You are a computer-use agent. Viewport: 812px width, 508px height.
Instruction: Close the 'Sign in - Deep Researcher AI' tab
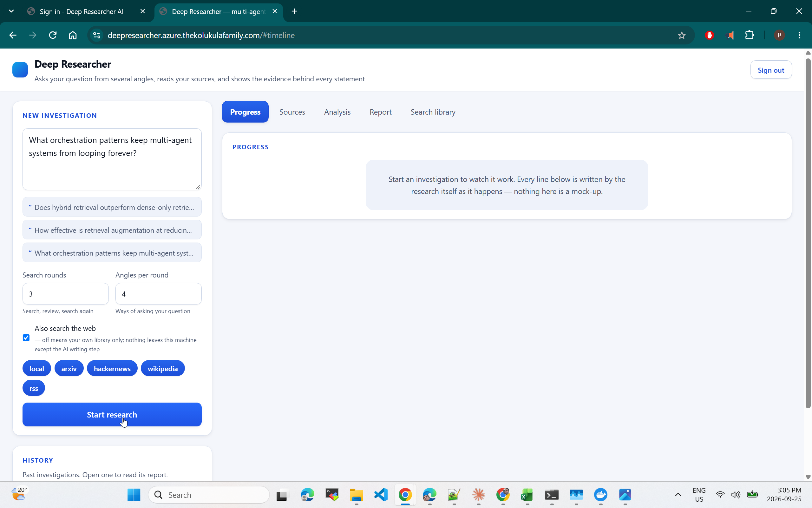coord(143,11)
